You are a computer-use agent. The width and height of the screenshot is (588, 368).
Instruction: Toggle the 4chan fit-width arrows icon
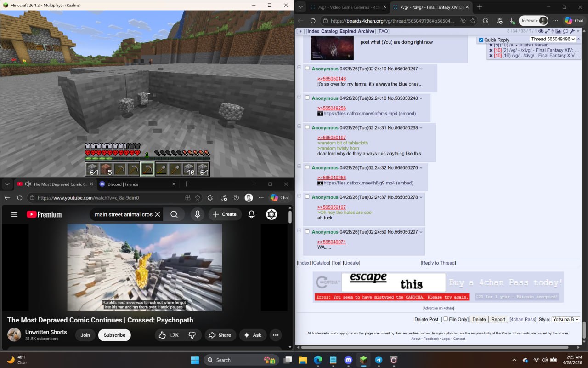point(548,31)
